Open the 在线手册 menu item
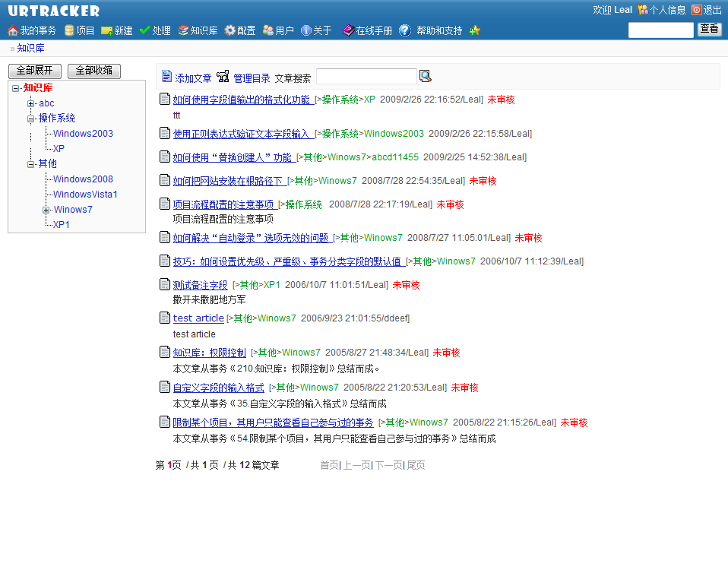 (x=374, y=30)
